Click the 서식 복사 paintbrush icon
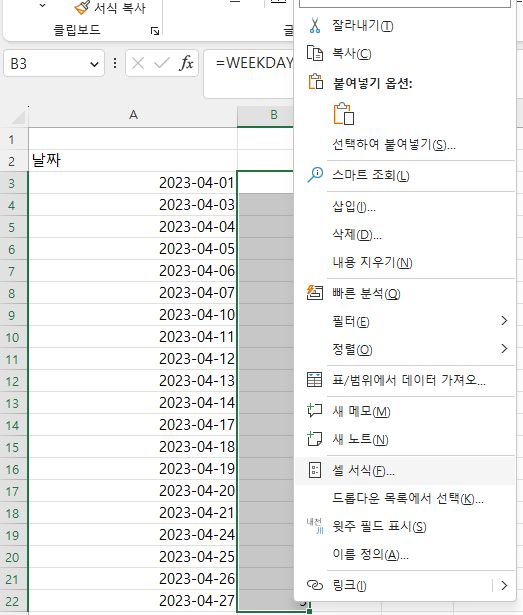 point(82,7)
